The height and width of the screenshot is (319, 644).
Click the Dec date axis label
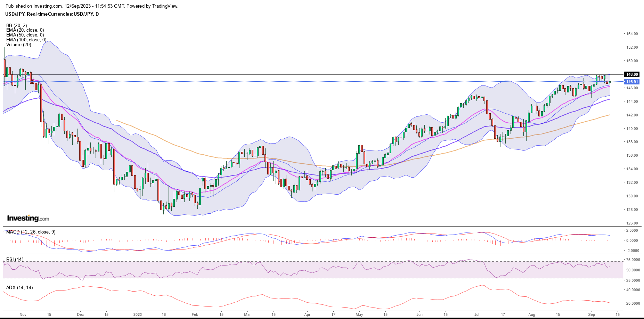coord(80,315)
